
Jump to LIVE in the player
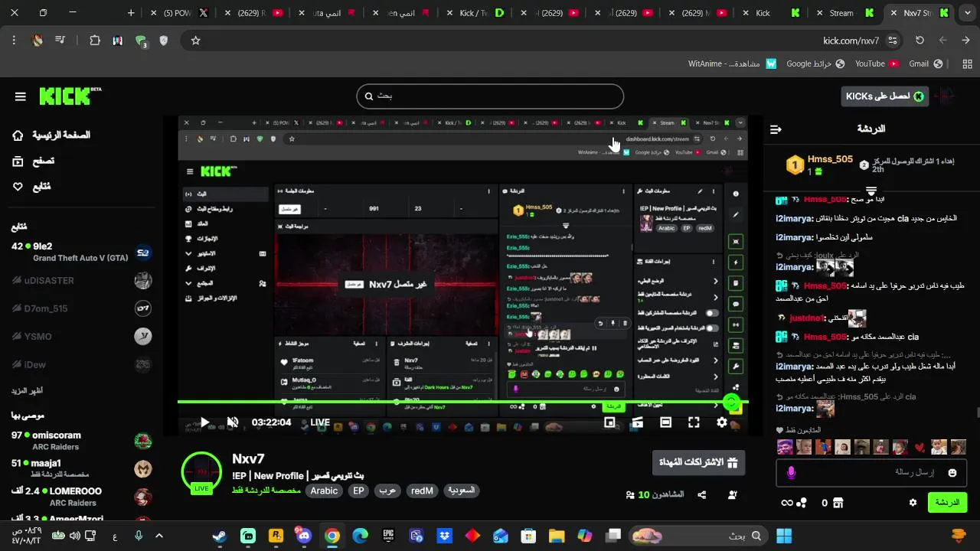pos(320,422)
